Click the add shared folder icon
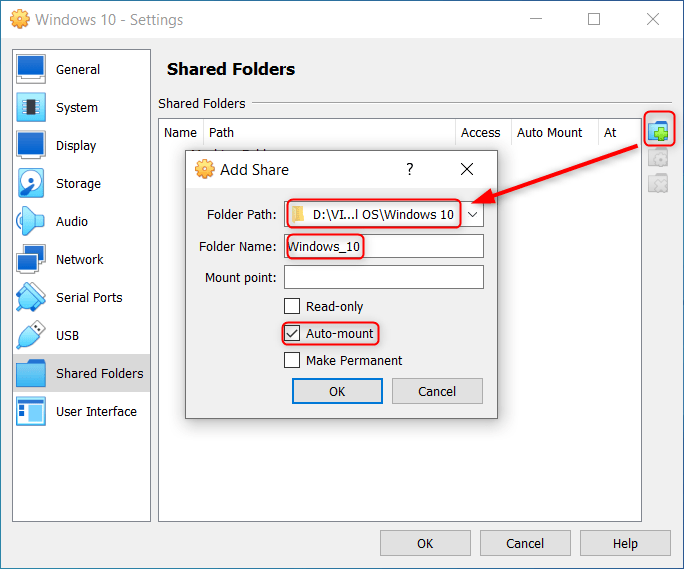 [658, 131]
